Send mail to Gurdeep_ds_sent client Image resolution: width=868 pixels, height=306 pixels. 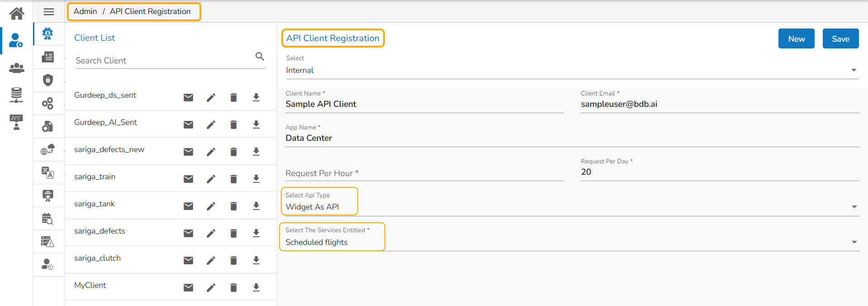[189, 98]
